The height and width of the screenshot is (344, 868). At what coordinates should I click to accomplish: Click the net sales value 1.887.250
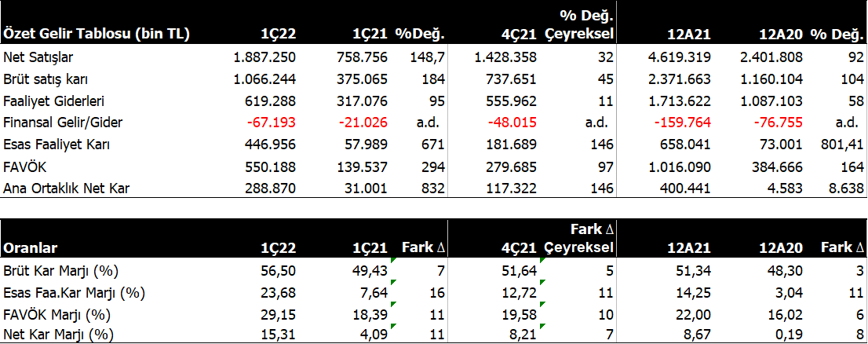tap(263, 57)
